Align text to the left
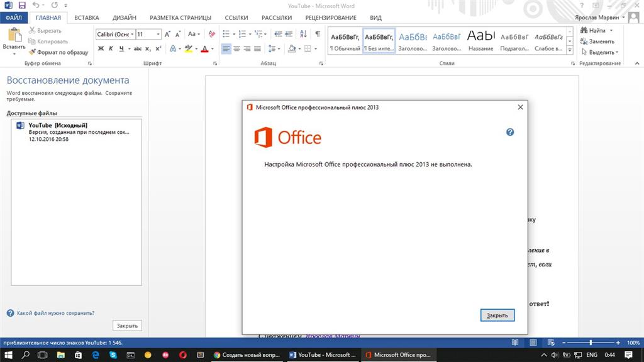This screenshot has width=644, height=362. [226, 48]
